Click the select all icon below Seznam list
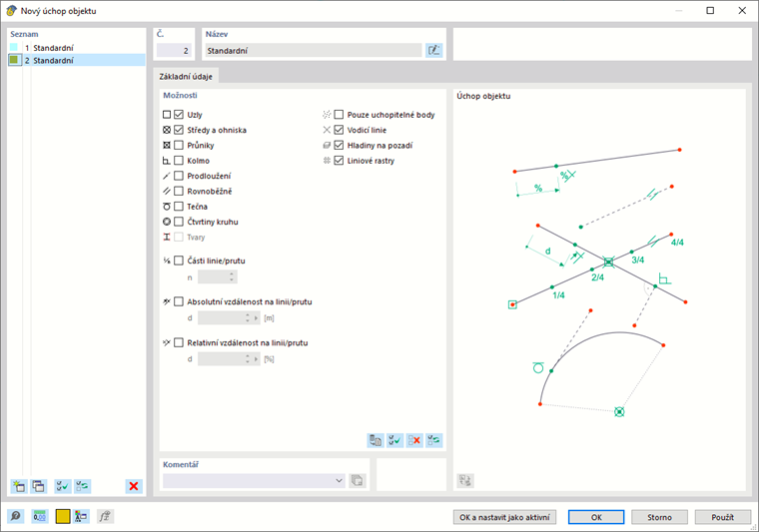The width and height of the screenshot is (759, 532). (63, 486)
